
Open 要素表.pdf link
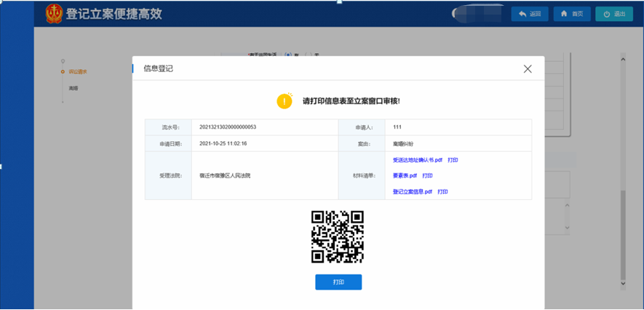pyautogui.click(x=405, y=176)
